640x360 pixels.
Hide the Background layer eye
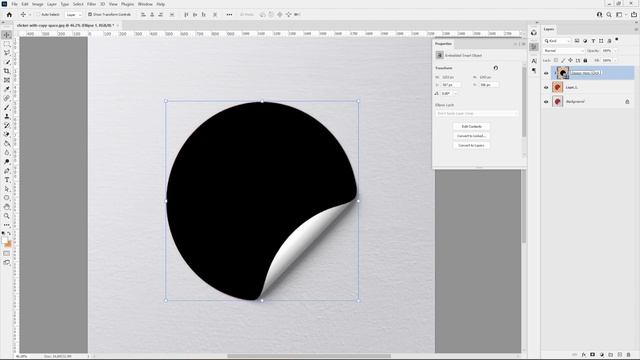(x=546, y=102)
